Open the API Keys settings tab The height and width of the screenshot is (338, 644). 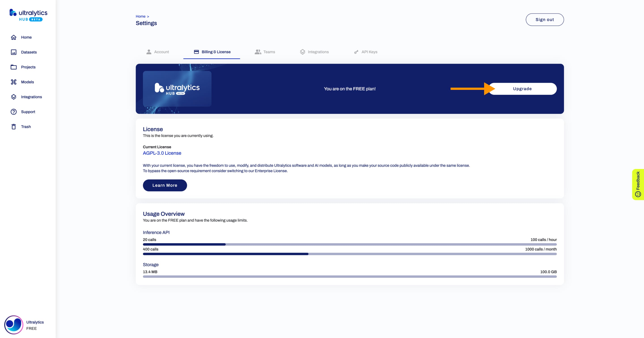[x=369, y=52]
